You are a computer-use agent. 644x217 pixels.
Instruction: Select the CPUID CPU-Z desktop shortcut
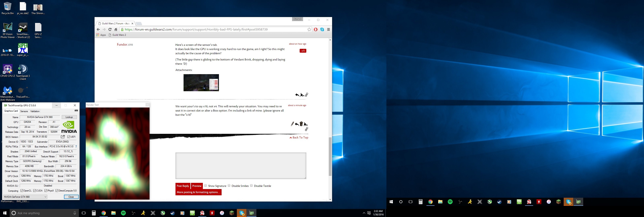7,71
